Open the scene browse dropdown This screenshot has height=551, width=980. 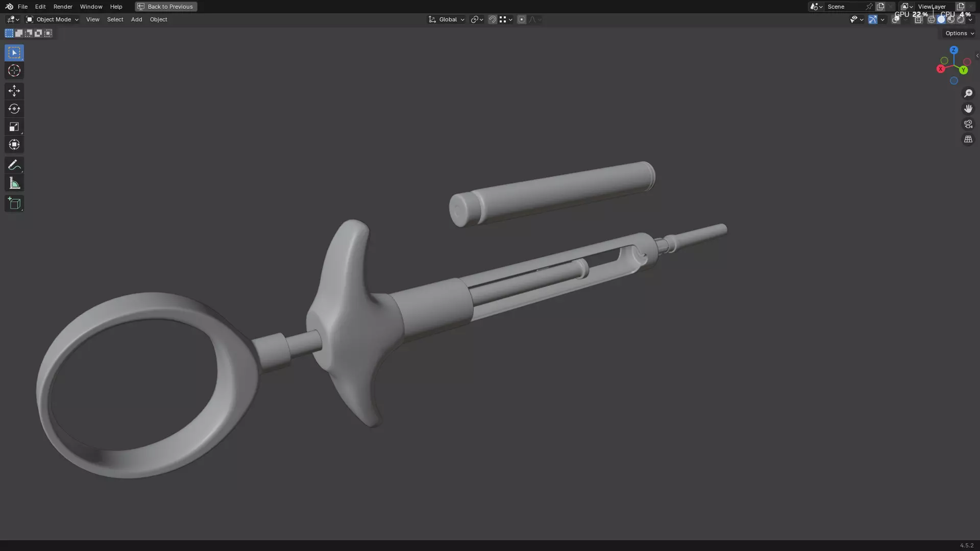coord(816,7)
